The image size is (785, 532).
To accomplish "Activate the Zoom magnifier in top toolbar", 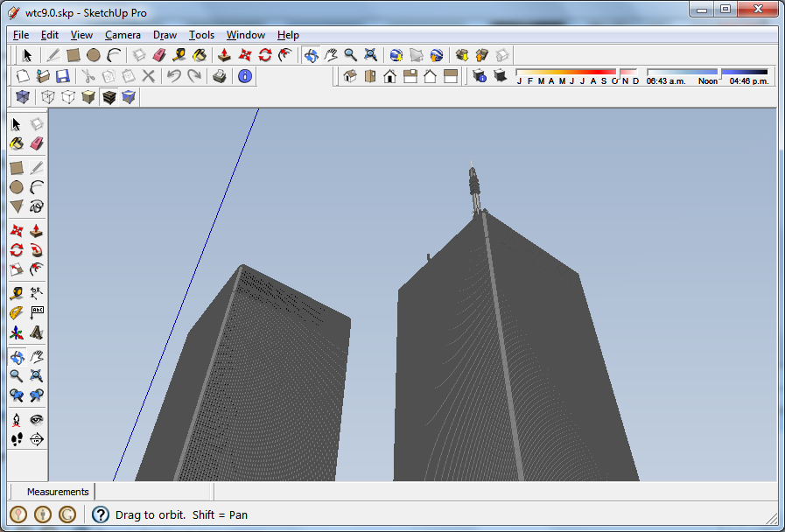I will tap(350, 55).
